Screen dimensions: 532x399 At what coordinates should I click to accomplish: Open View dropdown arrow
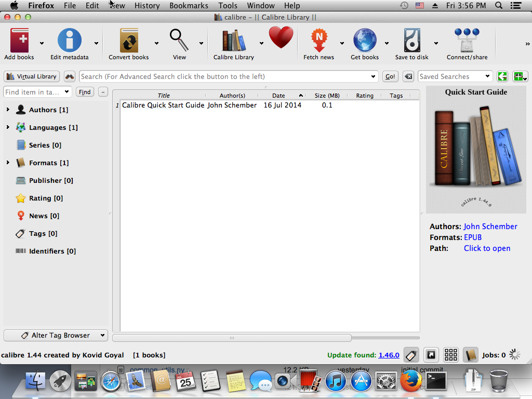point(201,43)
